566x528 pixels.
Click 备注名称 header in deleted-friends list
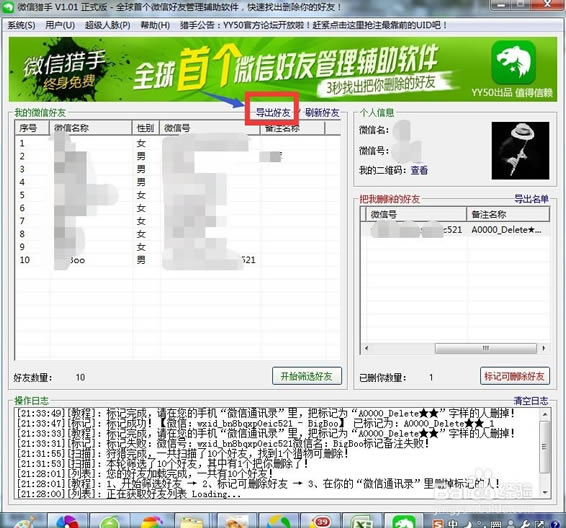point(508,214)
